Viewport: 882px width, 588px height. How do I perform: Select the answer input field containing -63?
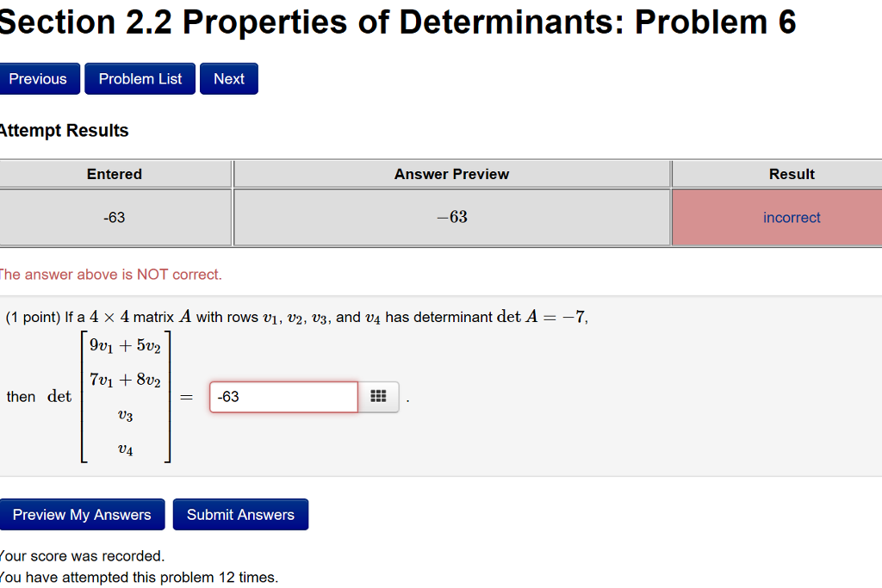pos(283,397)
